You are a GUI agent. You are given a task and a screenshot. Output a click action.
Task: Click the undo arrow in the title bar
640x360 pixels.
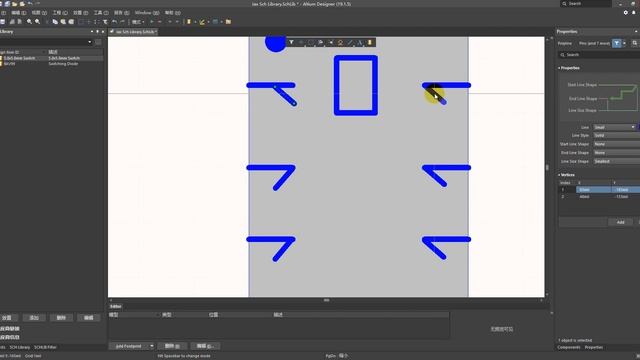[30, 4]
